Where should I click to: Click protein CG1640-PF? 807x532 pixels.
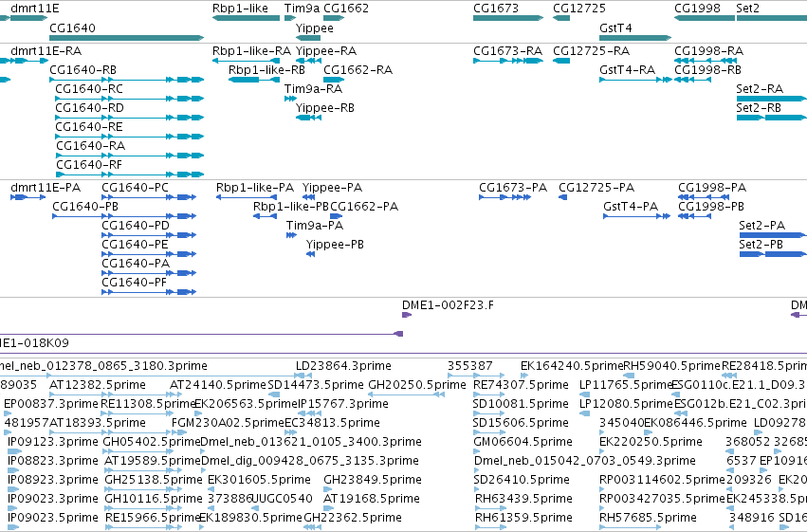coord(134,283)
